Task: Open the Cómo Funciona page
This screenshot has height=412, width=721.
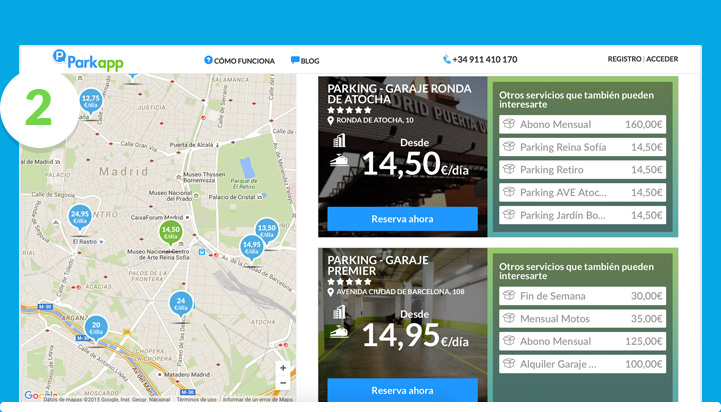Action: coord(239,60)
